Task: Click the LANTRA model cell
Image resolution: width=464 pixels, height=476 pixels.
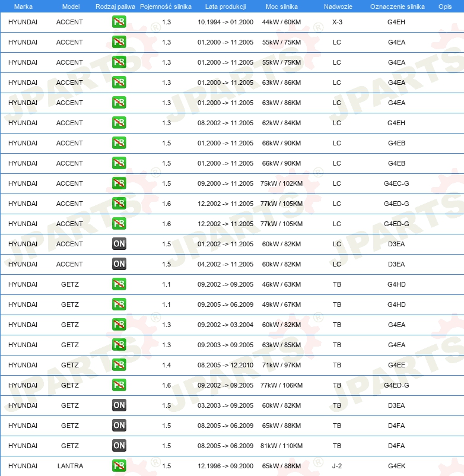Action: point(70,466)
